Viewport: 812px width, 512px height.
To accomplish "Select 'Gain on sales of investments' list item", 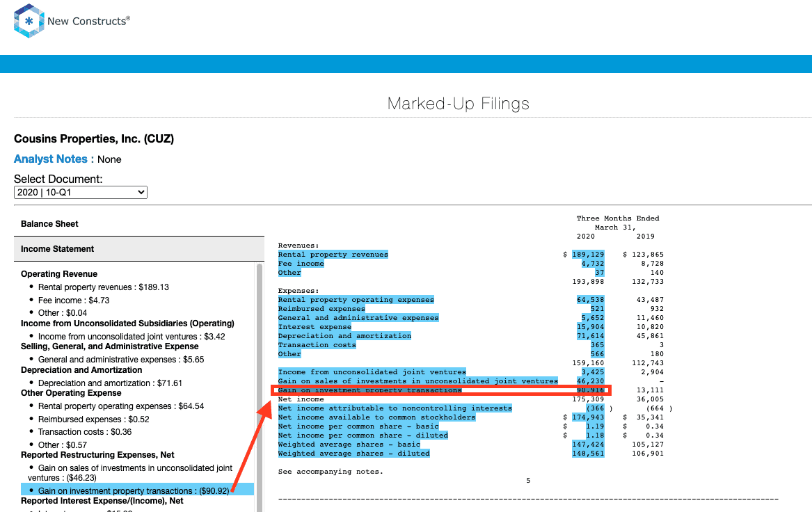I will tap(131, 472).
